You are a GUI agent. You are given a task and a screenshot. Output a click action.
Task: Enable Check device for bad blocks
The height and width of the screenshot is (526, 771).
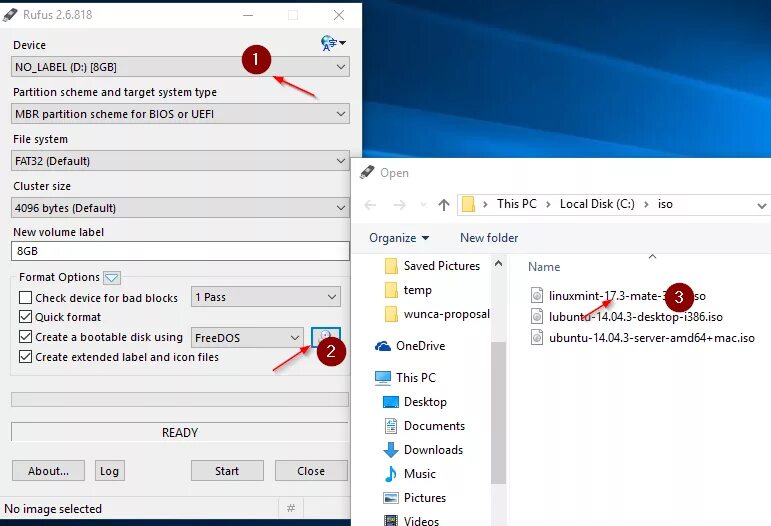click(x=25, y=297)
